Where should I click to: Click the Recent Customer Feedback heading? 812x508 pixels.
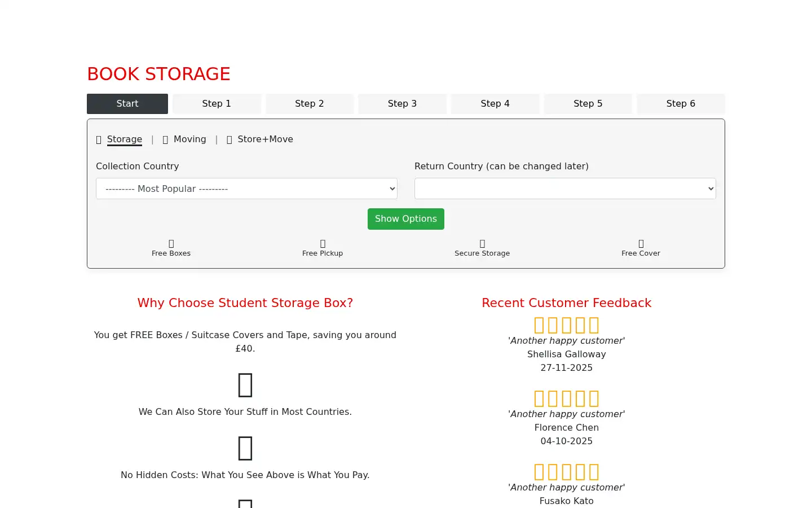(x=567, y=303)
